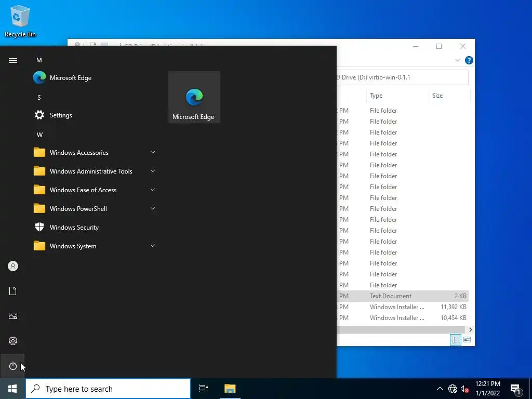This screenshot has height=399, width=532.
Task: Open the user account icon in Start
Action: [x=12, y=266]
